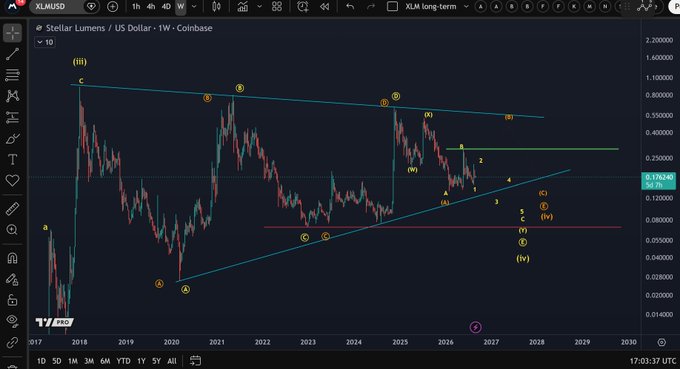Open the Fibonacci and Gann tools
The width and height of the screenshot is (680, 369).
[13, 75]
